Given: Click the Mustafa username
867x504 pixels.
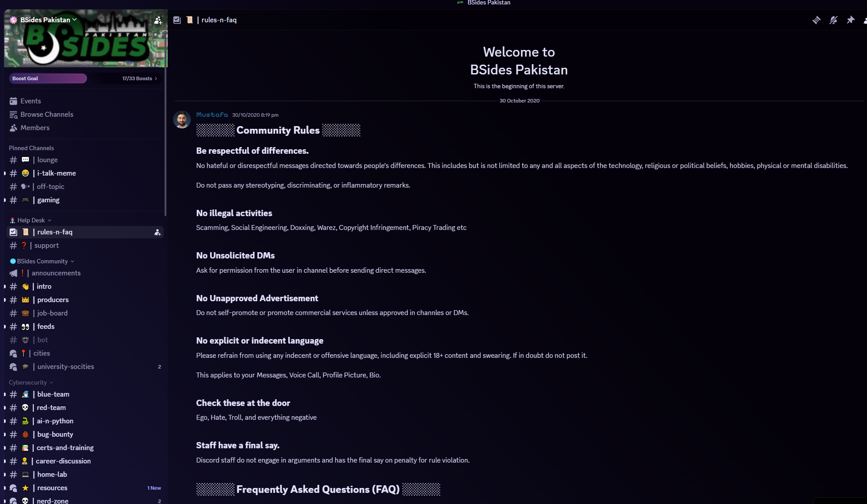Looking at the screenshot, I should coord(212,115).
